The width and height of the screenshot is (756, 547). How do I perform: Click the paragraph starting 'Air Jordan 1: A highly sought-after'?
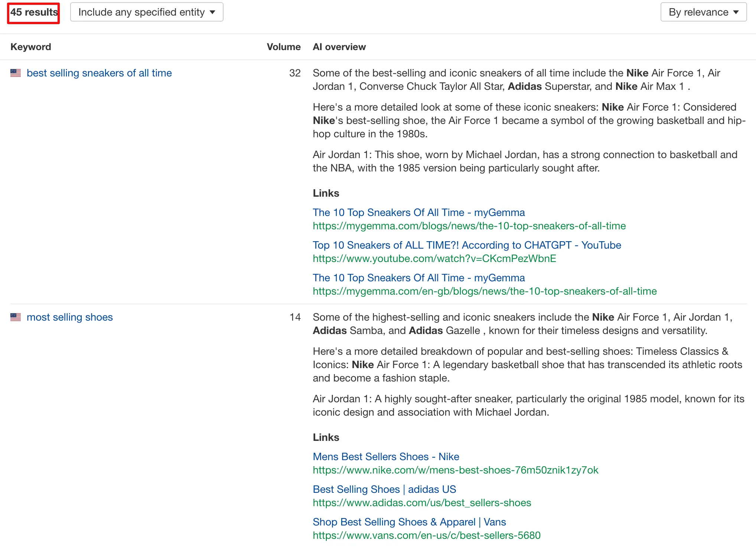pyautogui.click(x=529, y=406)
